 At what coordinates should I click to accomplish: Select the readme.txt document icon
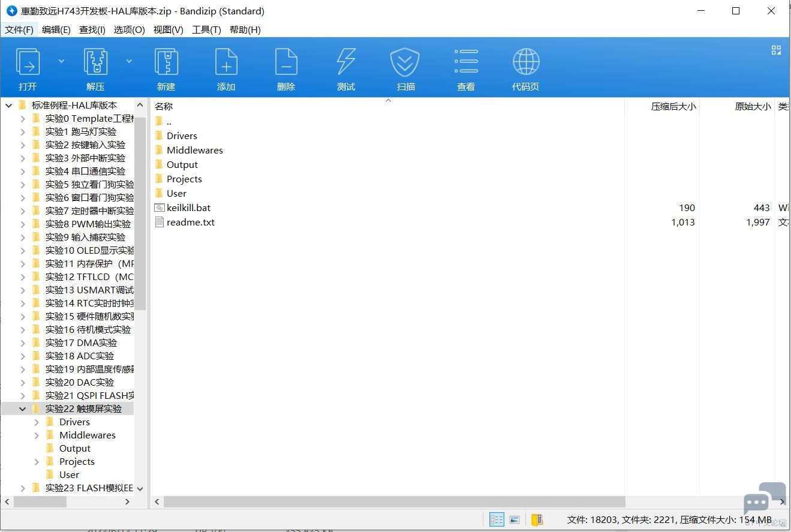coord(159,222)
